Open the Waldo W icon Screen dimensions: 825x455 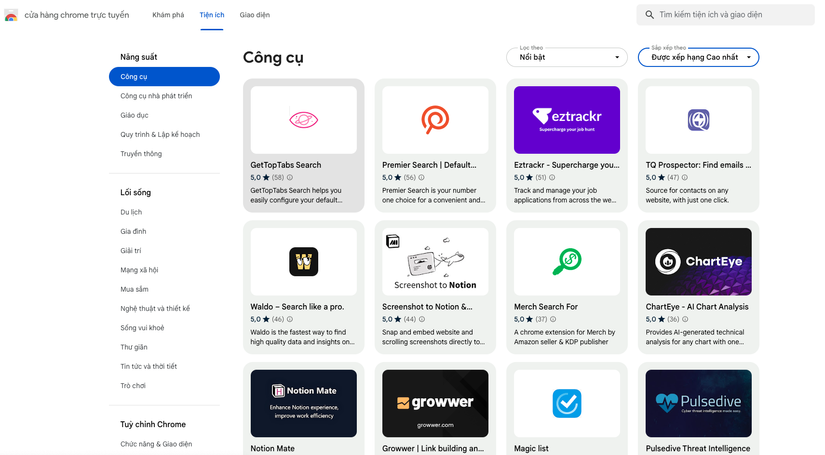(304, 261)
